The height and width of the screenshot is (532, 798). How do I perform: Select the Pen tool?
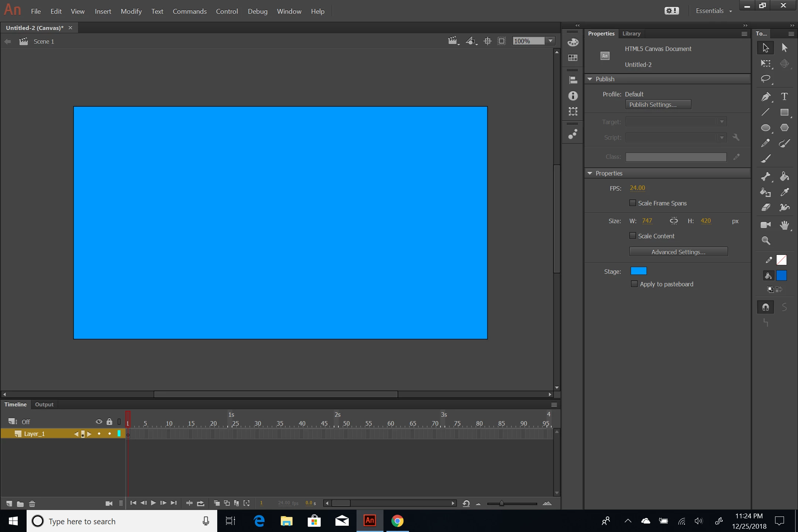pos(765,97)
